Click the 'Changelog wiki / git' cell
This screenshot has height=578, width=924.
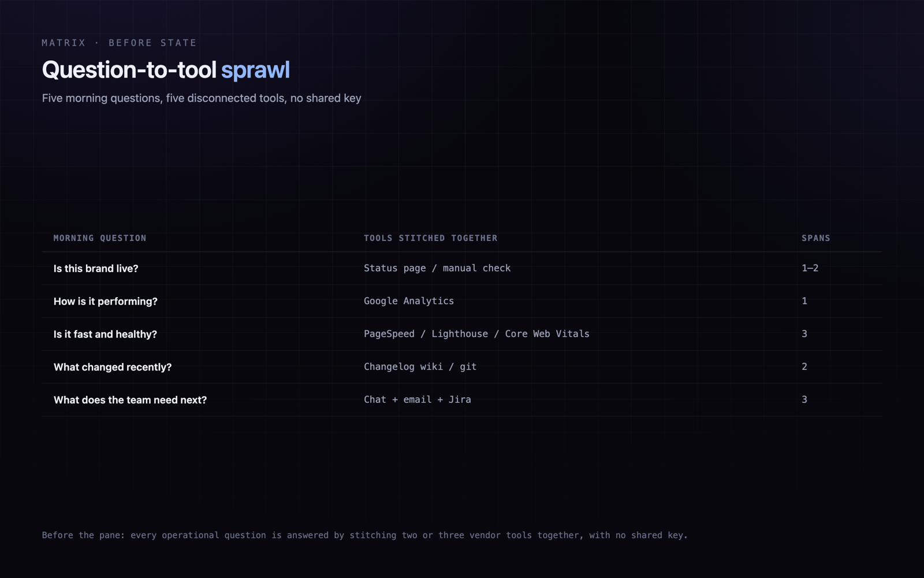point(420,367)
